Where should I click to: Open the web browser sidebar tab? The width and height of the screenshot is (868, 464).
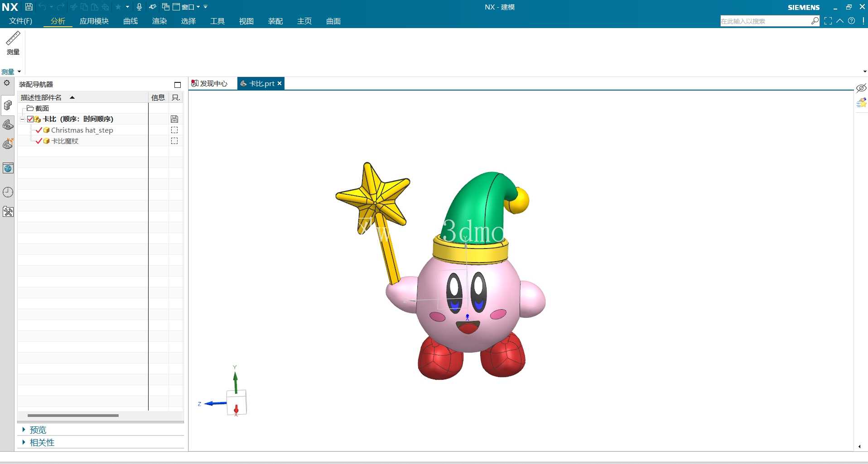click(x=8, y=168)
